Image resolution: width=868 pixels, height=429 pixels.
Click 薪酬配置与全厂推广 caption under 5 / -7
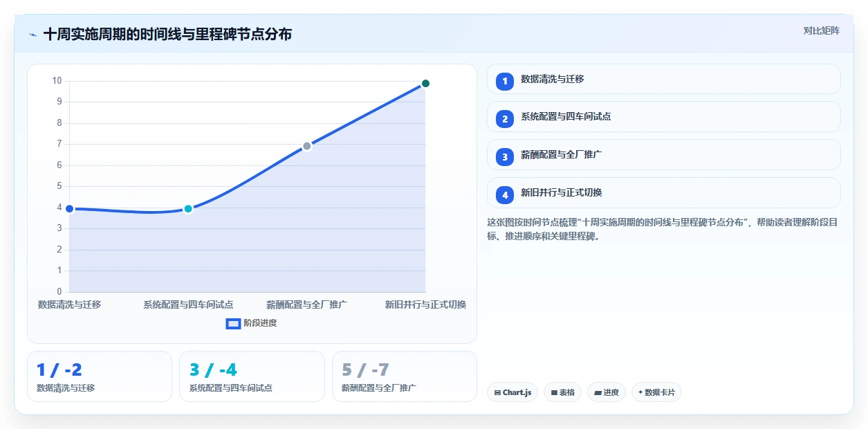point(379,388)
